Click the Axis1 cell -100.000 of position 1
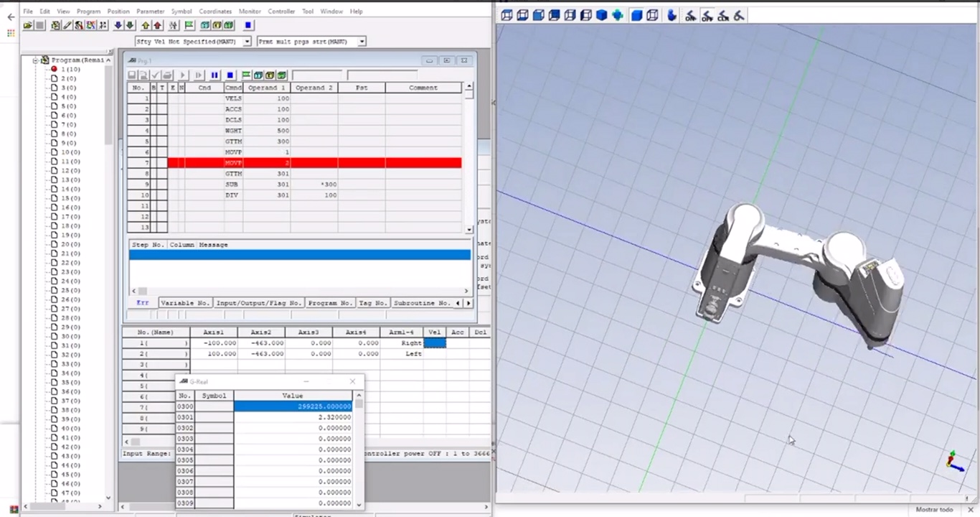 [214, 343]
